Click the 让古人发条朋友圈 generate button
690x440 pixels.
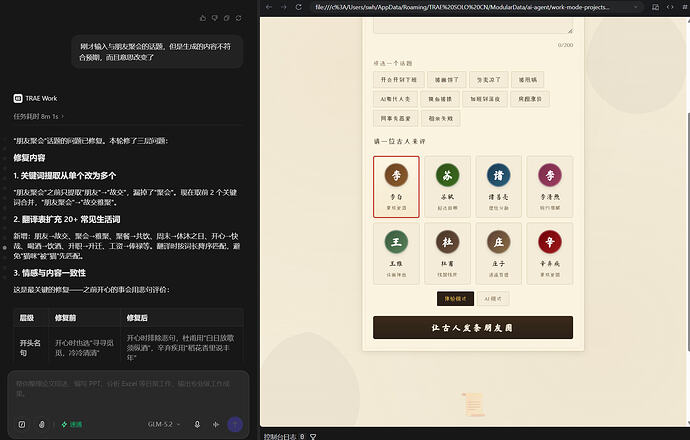473,327
